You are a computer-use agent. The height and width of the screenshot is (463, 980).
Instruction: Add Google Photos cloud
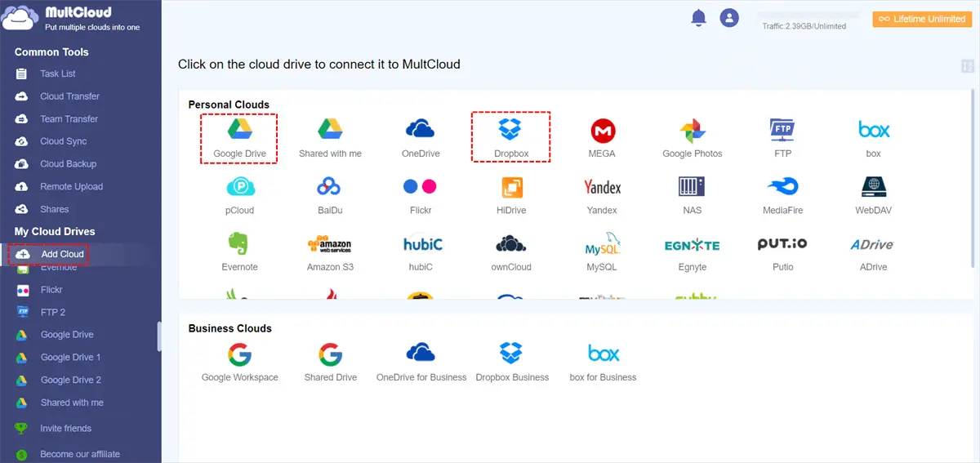693,137
